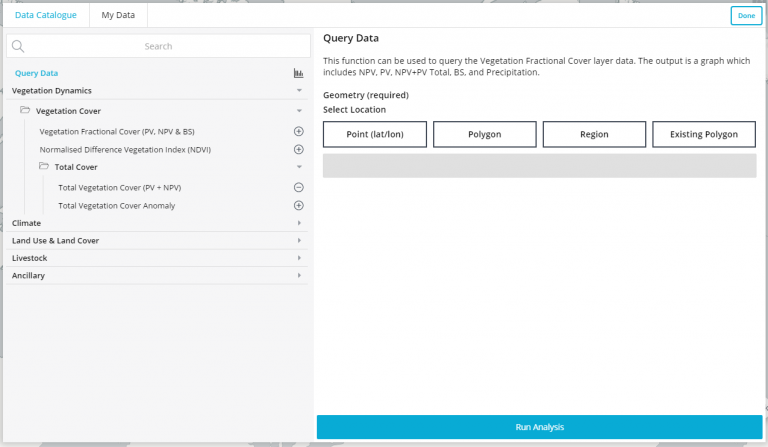768x447 pixels.
Task: Click the Total Cover folder icon
Action: click(x=44, y=166)
